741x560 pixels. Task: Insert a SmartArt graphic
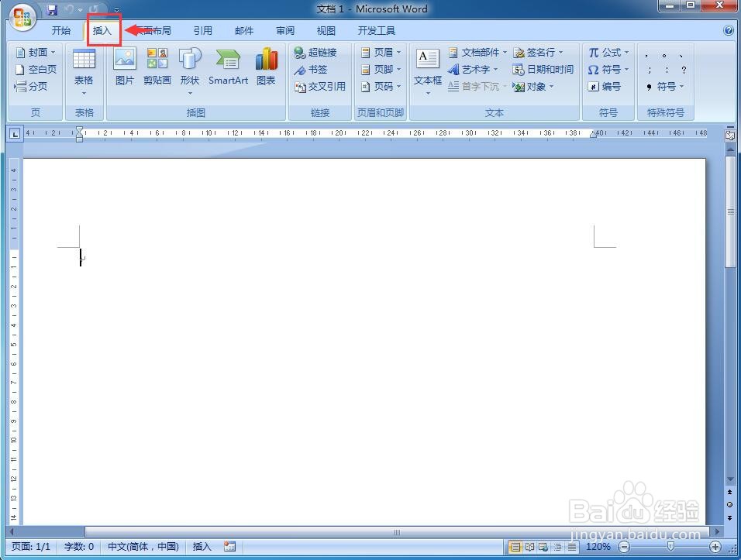click(x=228, y=67)
